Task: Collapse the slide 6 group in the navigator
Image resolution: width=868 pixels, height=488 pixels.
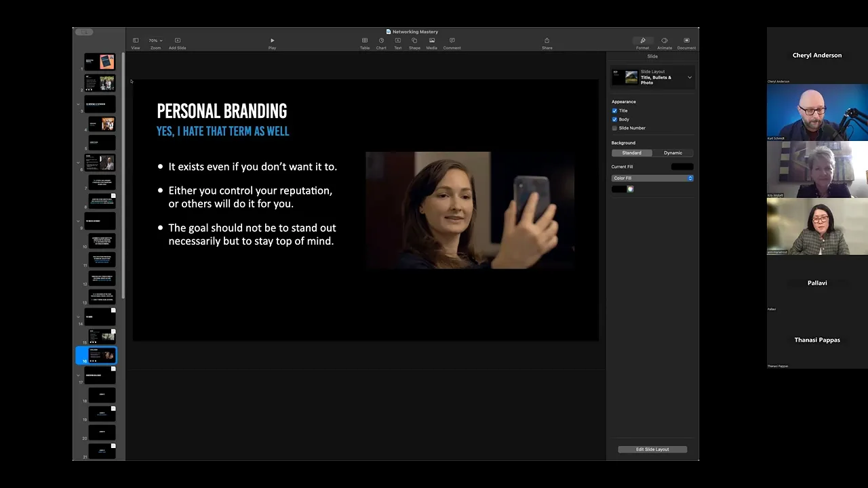Action: pos(78,163)
